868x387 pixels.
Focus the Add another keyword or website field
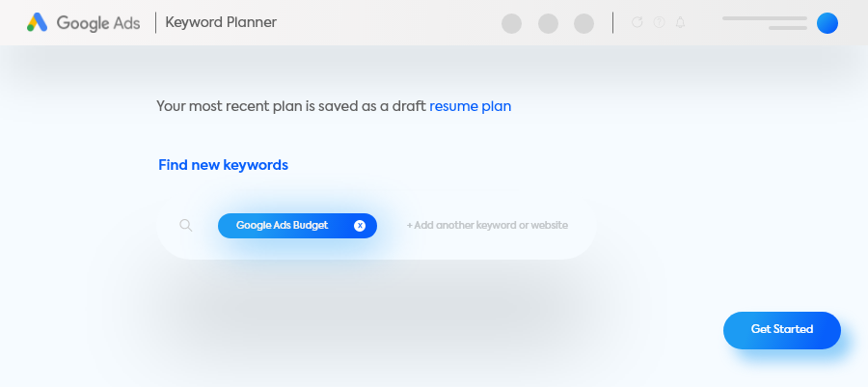pos(487,225)
